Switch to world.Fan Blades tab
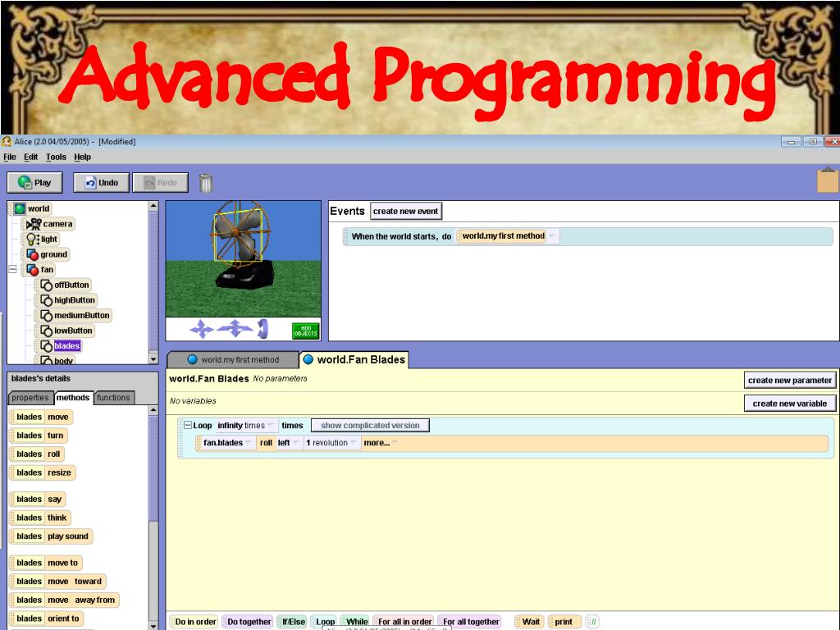This screenshot has height=630, width=840. coord(354,359)
